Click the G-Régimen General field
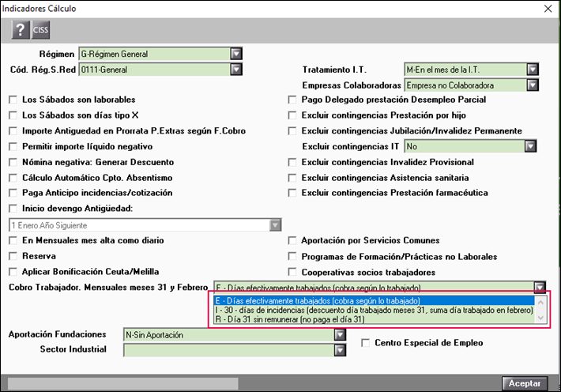Viewport: 561px width, 392px height. click(155, 54)
